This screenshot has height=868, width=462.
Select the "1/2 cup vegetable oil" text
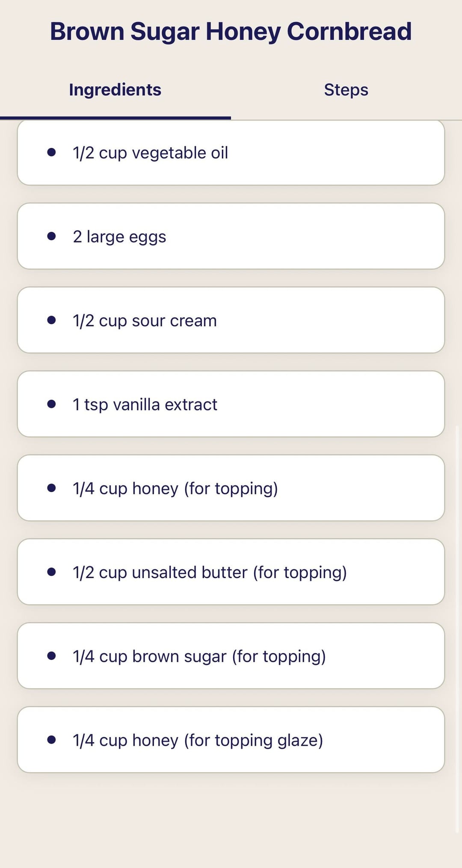coord(150,153)
